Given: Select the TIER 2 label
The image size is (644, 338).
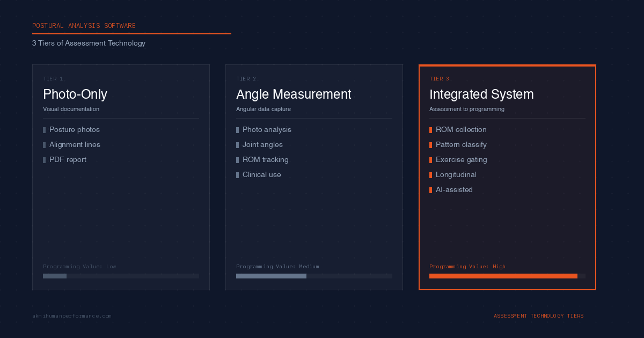Looking at the screenshot, I should (246, 79).
